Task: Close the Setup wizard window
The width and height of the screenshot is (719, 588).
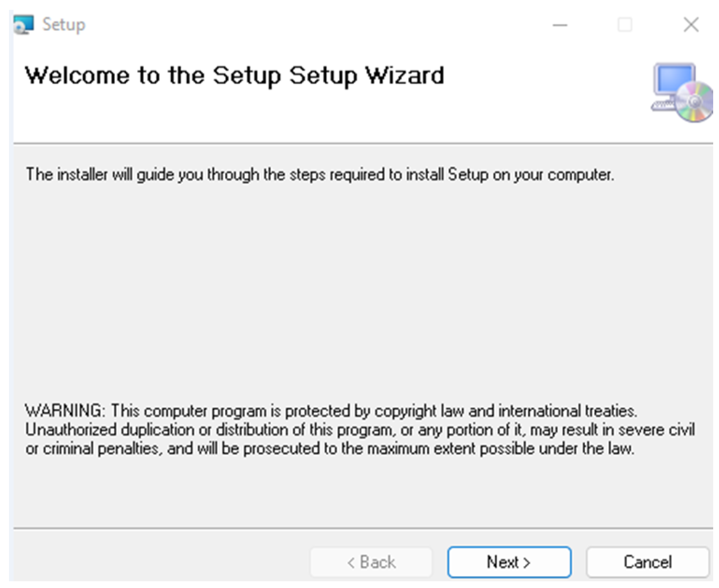Action: (x=691, y=25)
